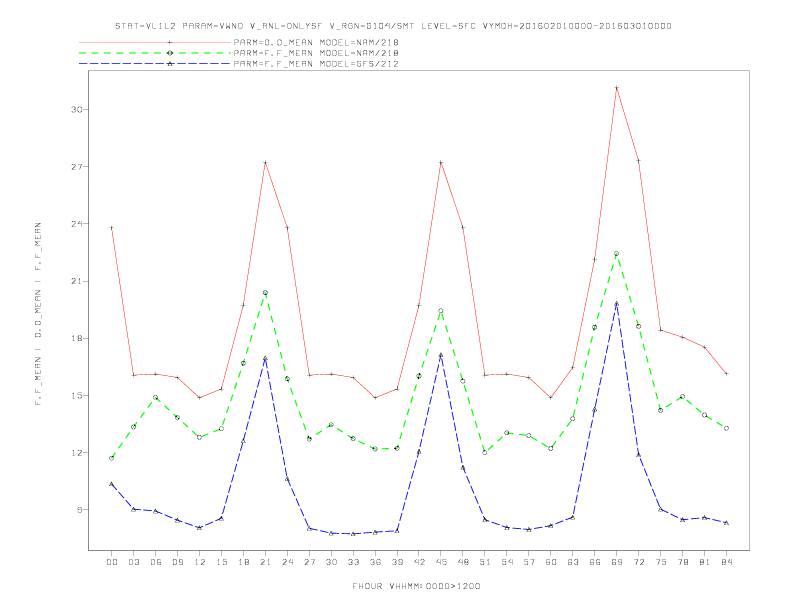
Task: Click the x-axis tick label 66
Action: click(595, 562)
